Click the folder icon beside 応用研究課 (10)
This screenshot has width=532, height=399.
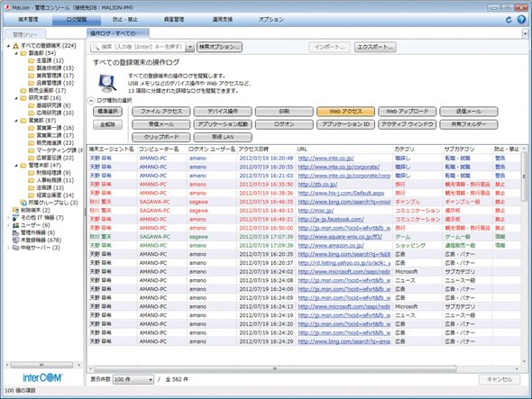(x=32, y=113)
